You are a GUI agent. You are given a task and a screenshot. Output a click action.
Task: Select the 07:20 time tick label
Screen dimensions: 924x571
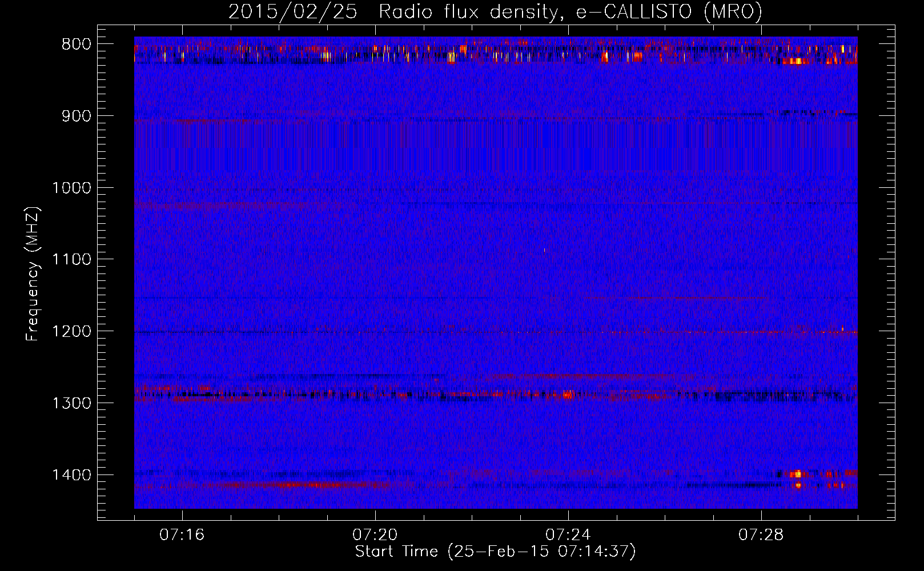(x=375, y=535)
